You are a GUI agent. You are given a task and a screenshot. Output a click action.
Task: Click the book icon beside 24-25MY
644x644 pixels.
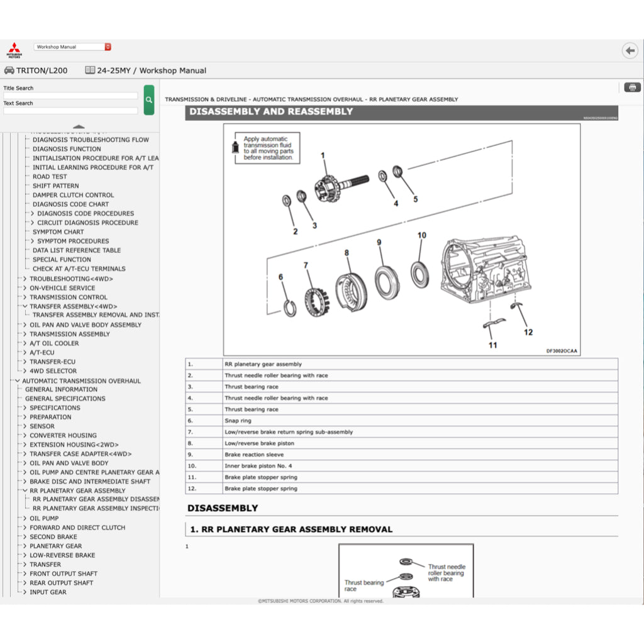[x=89, y=70]
